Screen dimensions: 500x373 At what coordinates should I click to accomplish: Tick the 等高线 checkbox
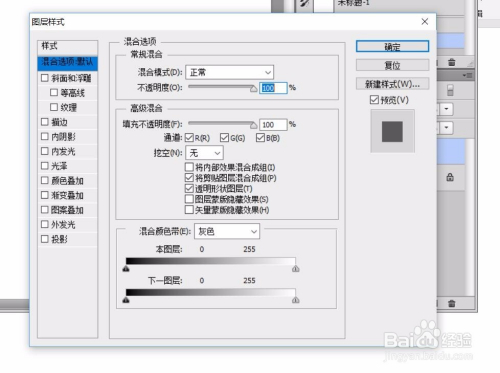(x=54, y=92)
